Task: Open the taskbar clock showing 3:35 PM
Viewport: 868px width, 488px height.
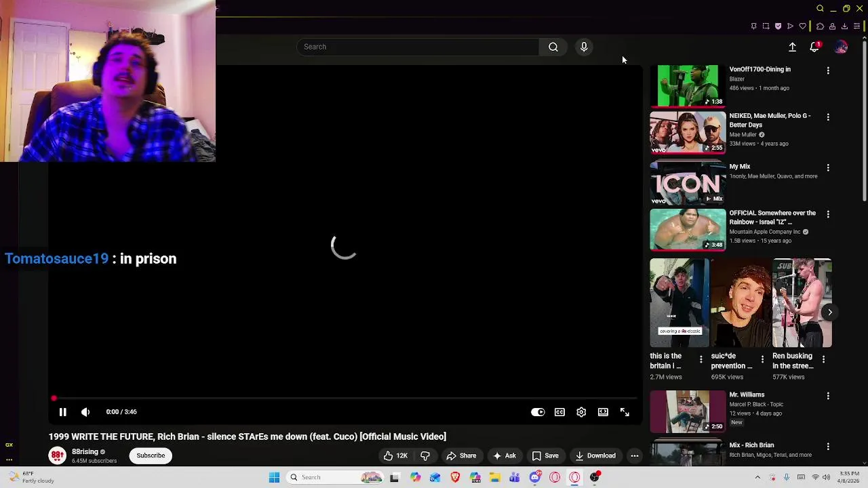Action: [x=849, y=477]
